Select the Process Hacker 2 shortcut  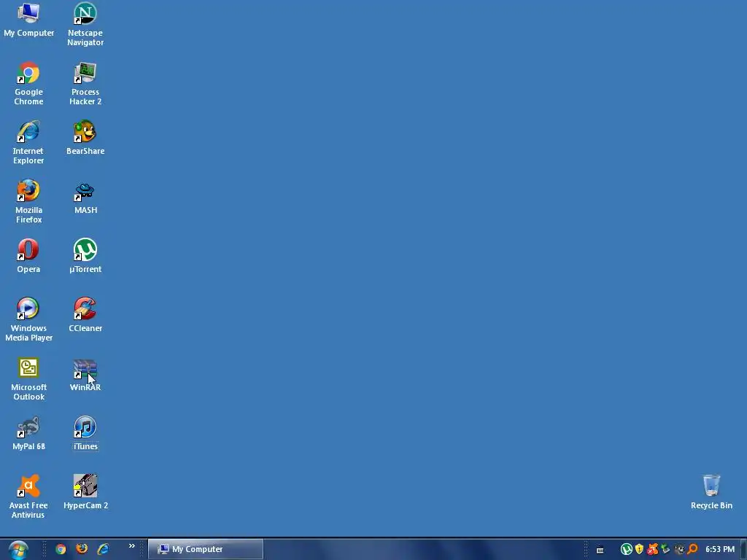point(85,83)
